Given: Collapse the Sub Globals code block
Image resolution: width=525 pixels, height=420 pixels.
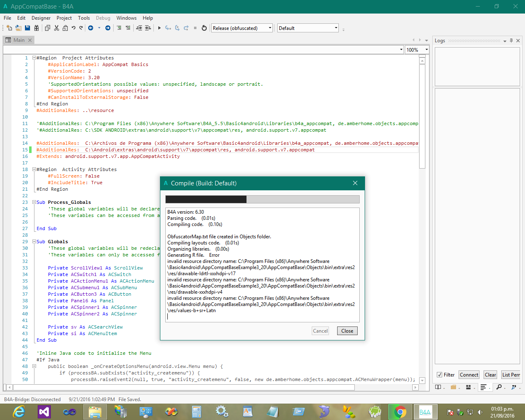Looking at the screenshot, I should pyautogui.click(x=34, y=242).
